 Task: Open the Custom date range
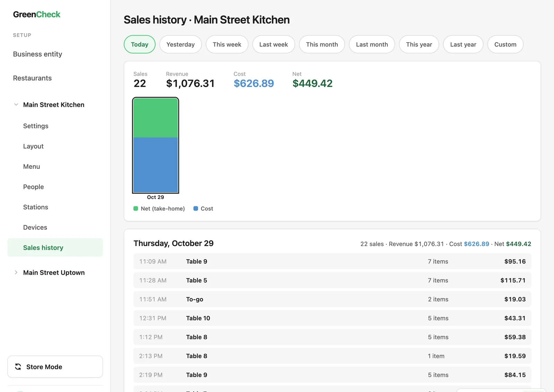point(505,44)
